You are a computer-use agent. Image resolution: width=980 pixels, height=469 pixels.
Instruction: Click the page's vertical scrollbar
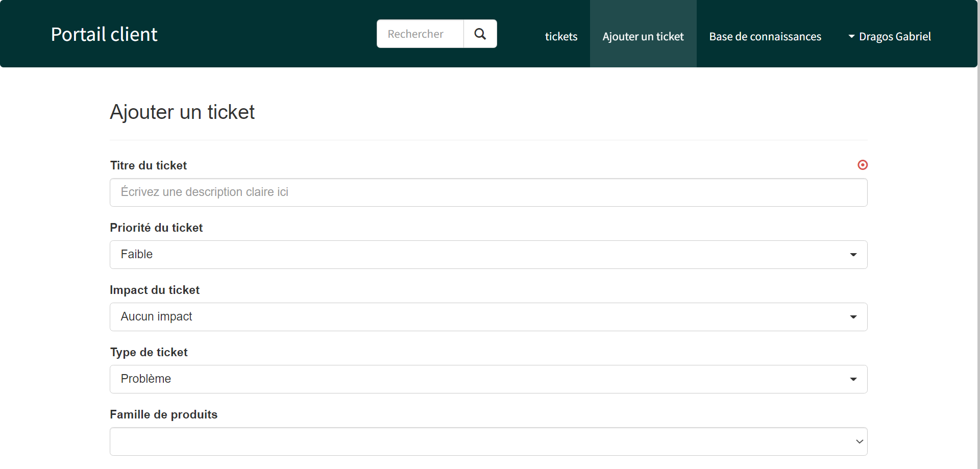click(x=978, y=234)
